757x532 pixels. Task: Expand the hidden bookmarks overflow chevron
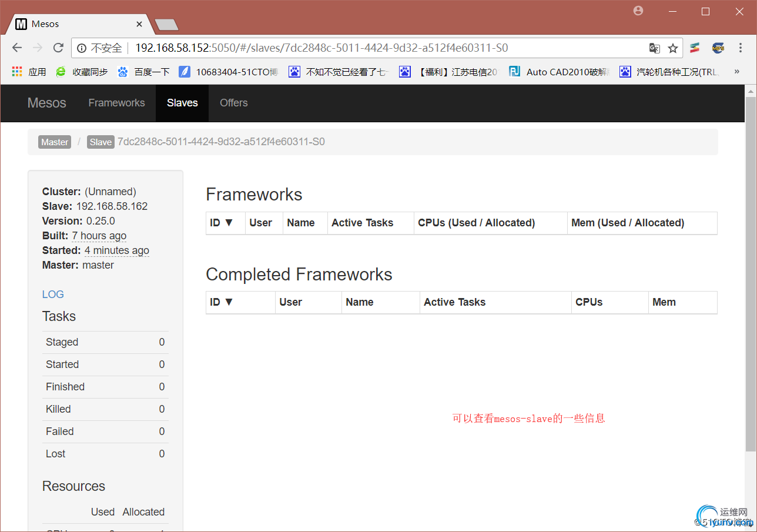(x=736, y=72)
